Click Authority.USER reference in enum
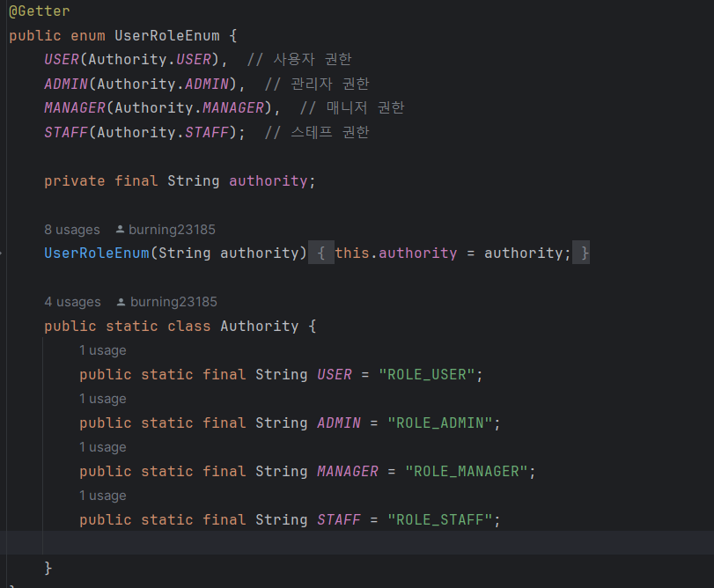The image size is (714, 588). click(150, 60)
